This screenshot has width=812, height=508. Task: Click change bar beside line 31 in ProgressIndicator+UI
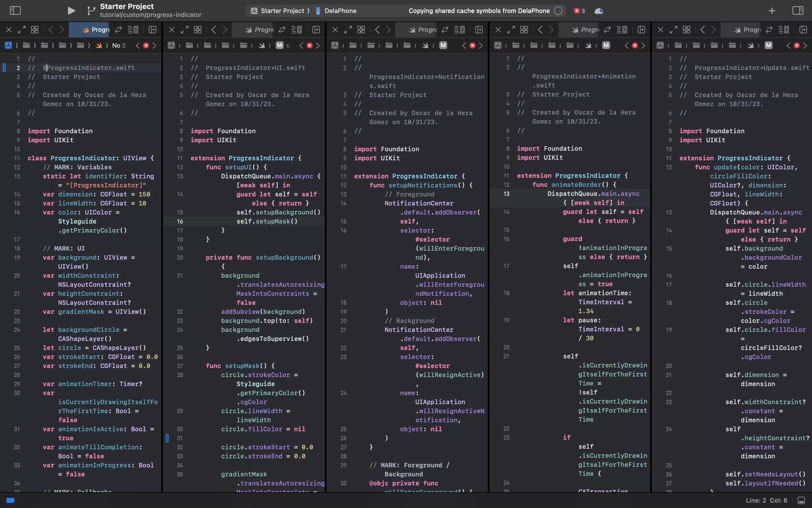click(167, 438)
